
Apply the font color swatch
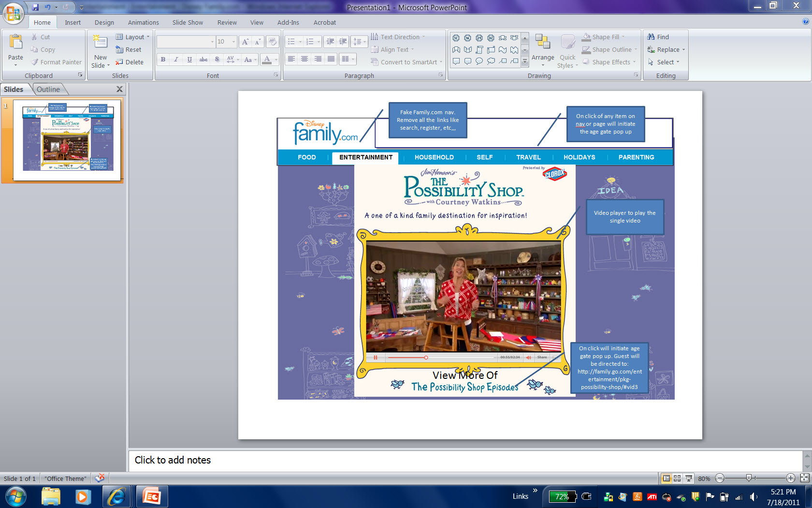[x=267, y=60]
